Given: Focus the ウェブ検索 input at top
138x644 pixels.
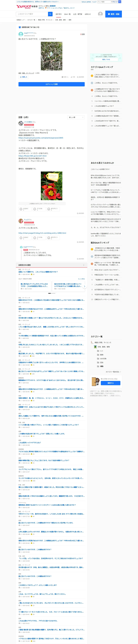Looking at the screenshot, I should click(104, 2).
